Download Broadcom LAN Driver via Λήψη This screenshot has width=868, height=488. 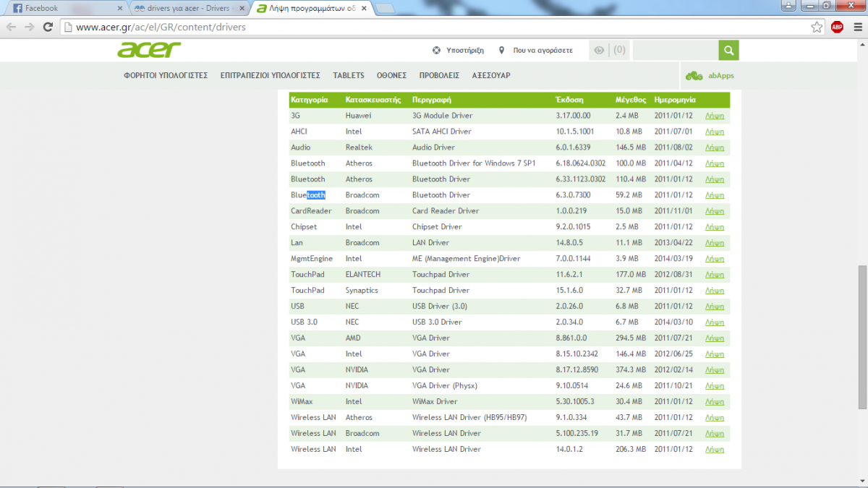[715, 243]
